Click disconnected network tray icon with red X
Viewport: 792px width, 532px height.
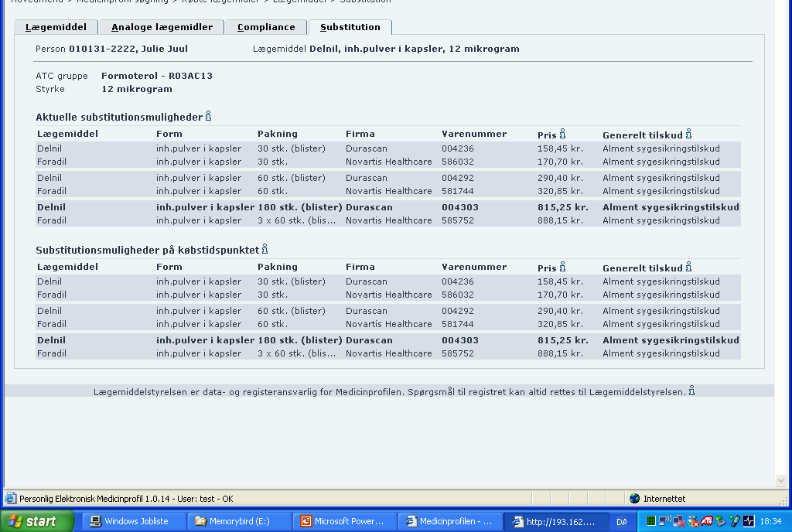[679, 521]
